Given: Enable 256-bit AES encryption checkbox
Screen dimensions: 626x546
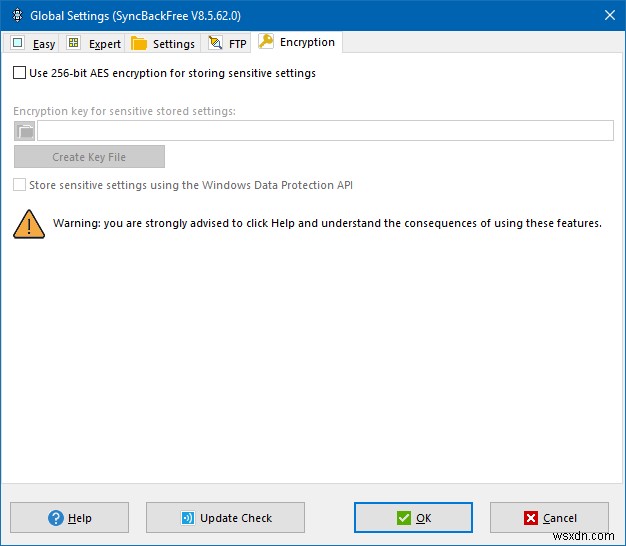Looking at the screenshot, I should [x=20, y=73].
